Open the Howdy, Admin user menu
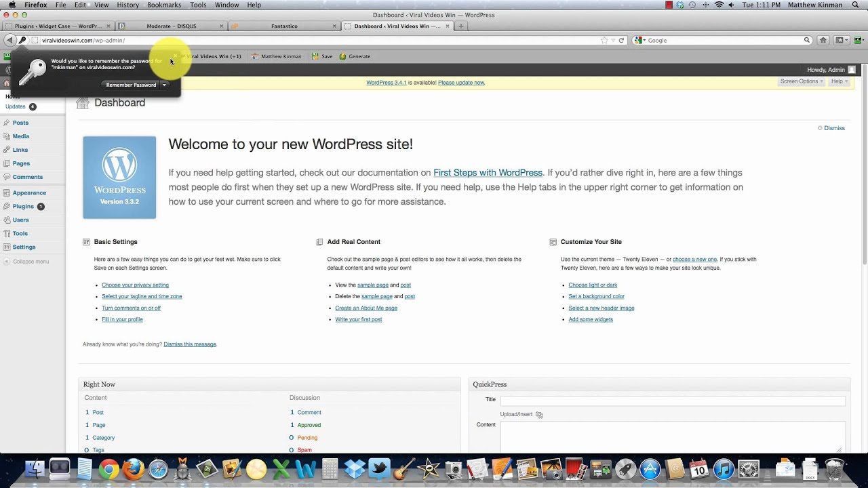The width and height of the screenshot is (868, 488). [831, 70]
